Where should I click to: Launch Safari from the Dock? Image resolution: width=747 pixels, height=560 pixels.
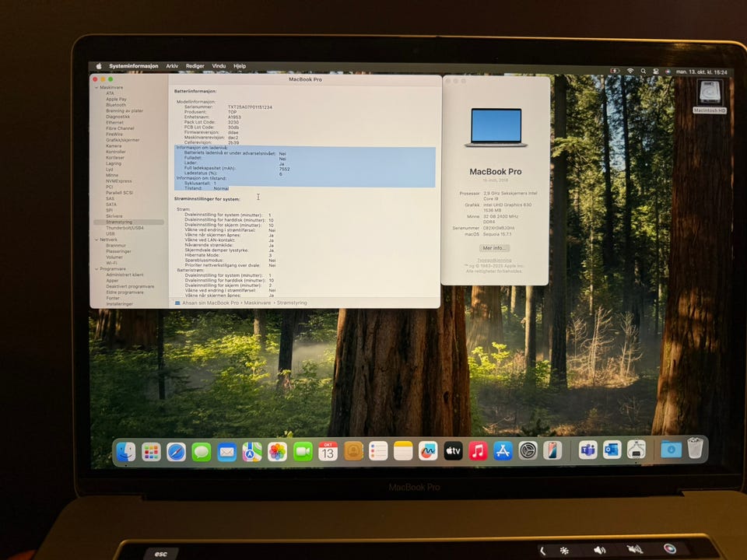pyautogui.click(x=177, y=451)
